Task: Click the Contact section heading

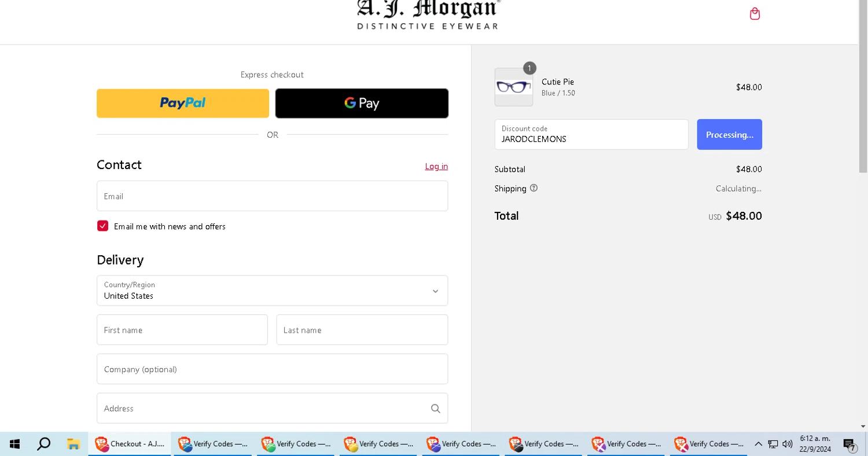Action: (119, 165)
